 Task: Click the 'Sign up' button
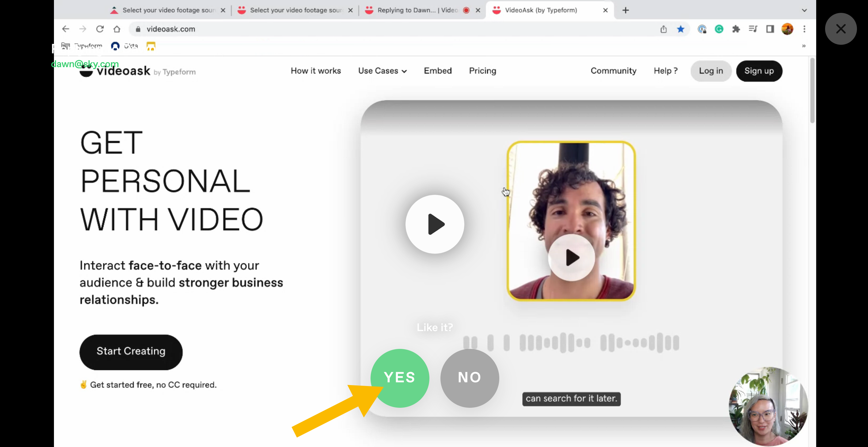tap(759, 71)
